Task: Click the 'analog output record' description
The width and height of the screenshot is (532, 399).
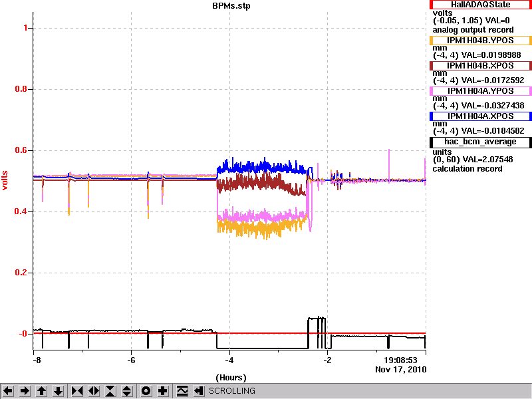Action: point(473,30)
